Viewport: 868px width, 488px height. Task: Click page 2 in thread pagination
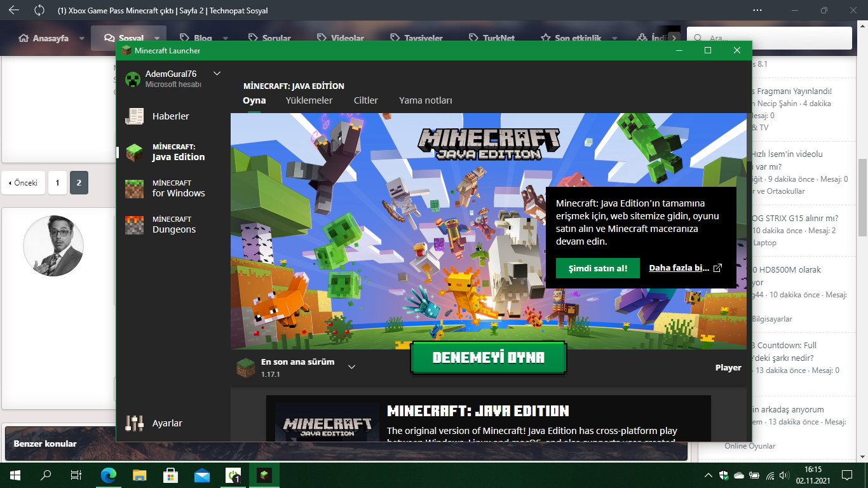pyautogui.click(x=79, y=183)
